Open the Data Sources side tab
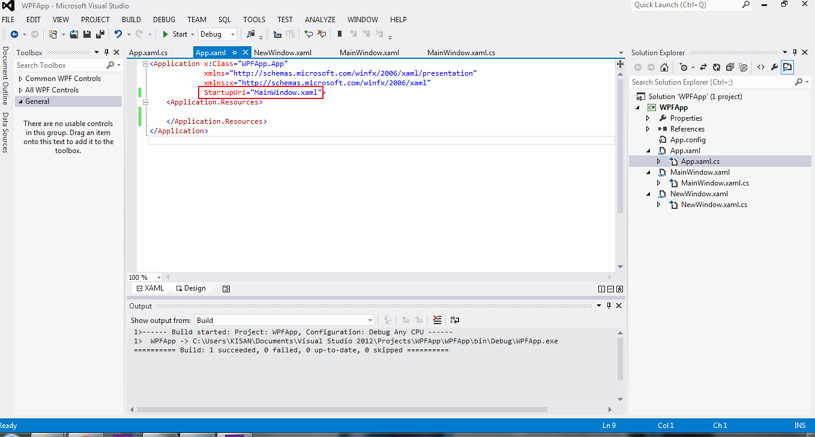This screenshot has height=437, width=815. pyautogui.click(x=5, y=133)
